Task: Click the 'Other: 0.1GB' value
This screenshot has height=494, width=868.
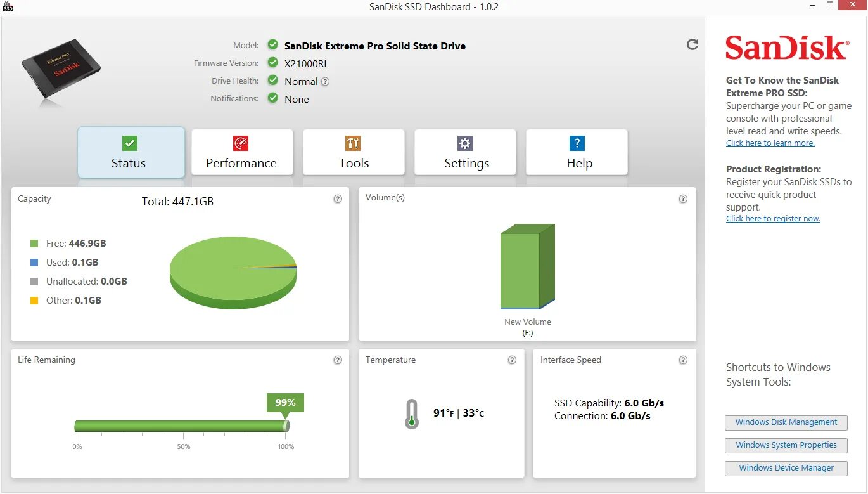Action: [73, 301]
